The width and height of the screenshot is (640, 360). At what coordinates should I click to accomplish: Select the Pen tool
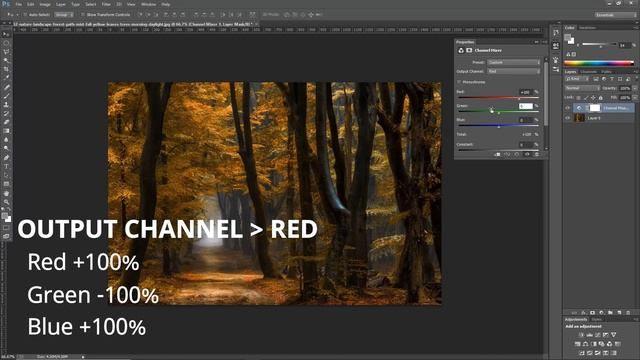tap(6, 158)
